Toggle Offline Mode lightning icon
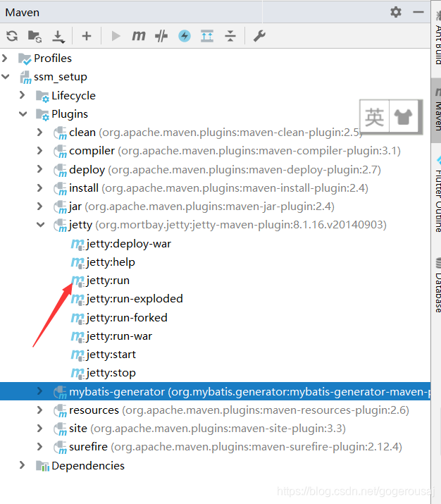Viewport: 441px width, 504px height. (x=185, y=36)
